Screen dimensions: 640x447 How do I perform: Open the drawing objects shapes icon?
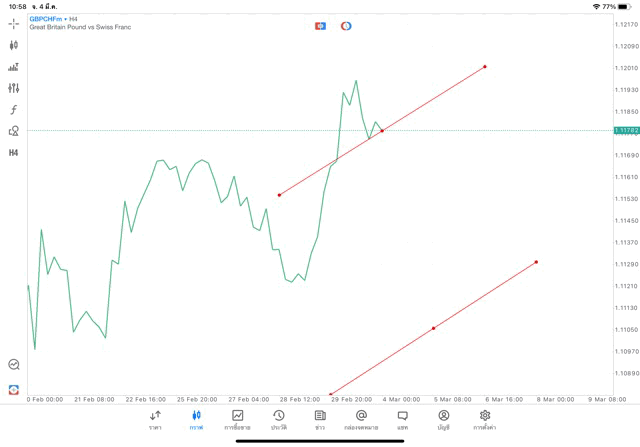click(14, 130)
